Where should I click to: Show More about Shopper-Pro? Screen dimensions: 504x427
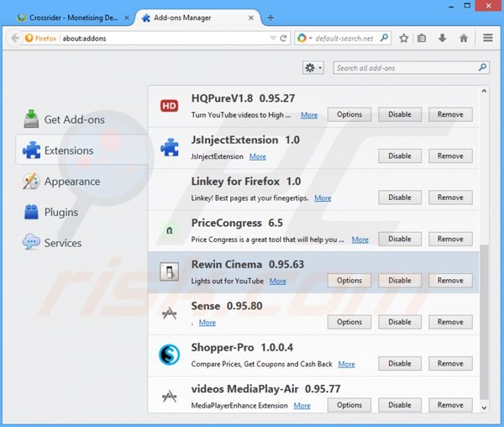346,364
